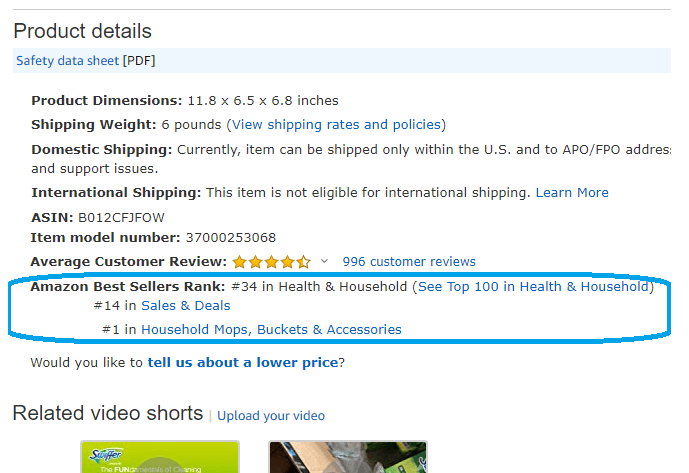Open Household Mops, Buckets & Accessories
This screenshot has width=689, height=473.
(x=271, y=330)
